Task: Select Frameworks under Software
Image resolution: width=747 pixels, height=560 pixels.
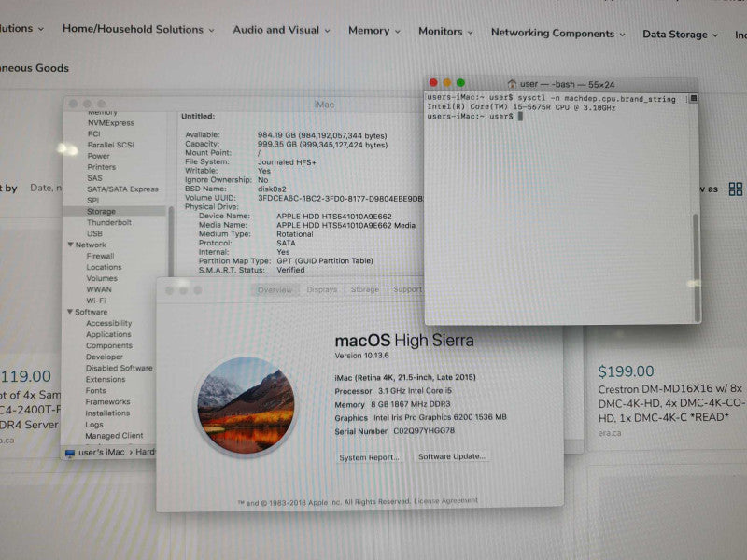Action: coord(107,401)
